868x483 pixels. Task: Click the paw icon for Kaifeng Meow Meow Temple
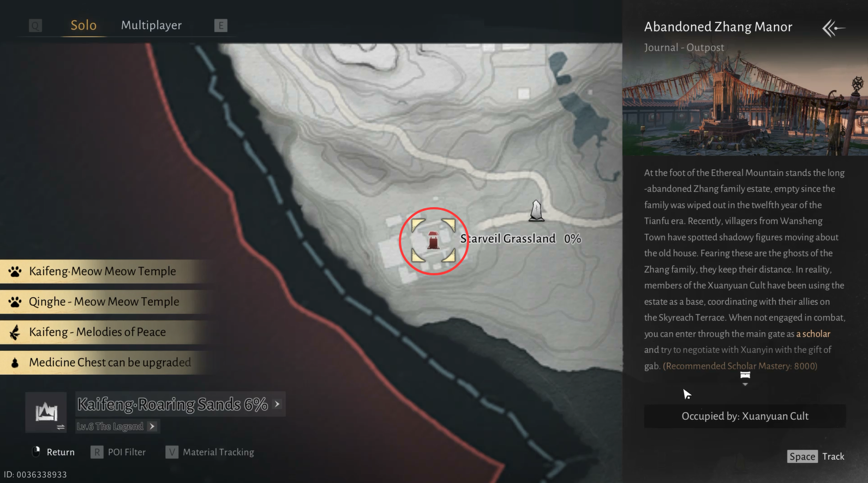15,271
